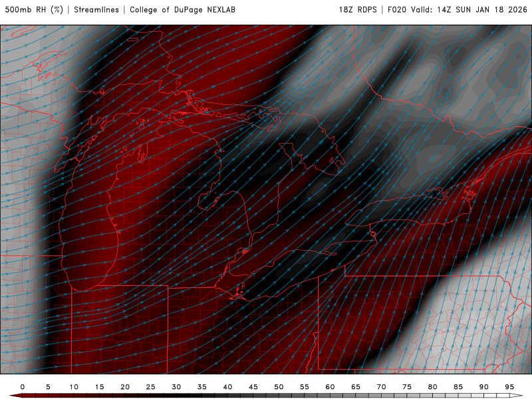Click the 75 label on color scale

[407, 387]
